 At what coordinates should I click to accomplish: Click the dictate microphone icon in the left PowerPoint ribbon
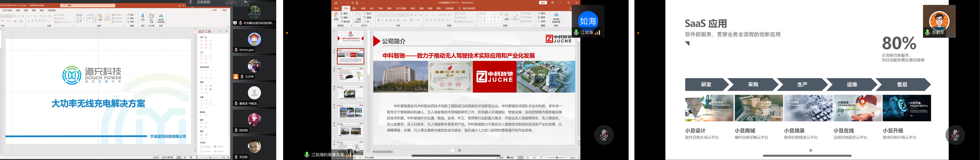click(143, 17)
